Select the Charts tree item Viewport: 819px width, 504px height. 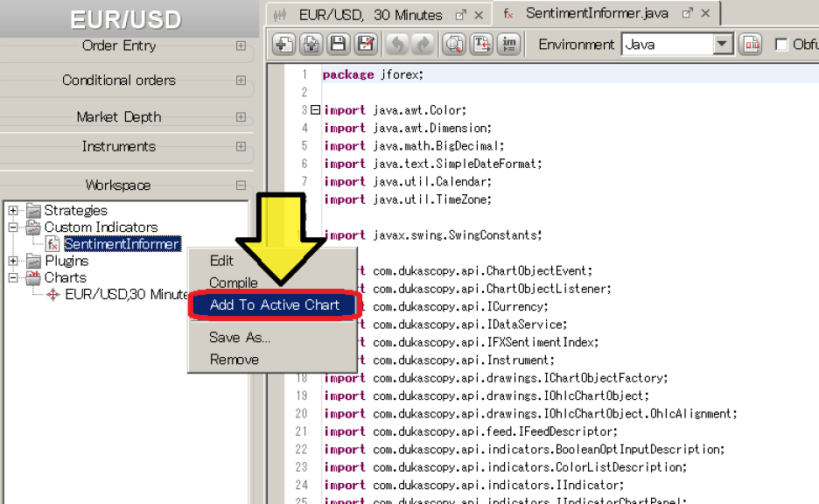pos(66,277)
